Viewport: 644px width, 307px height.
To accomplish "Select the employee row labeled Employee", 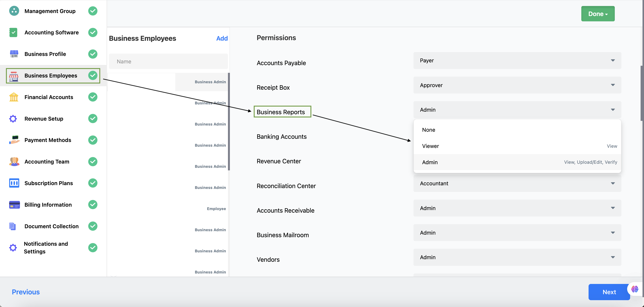I will click(168, 209).
